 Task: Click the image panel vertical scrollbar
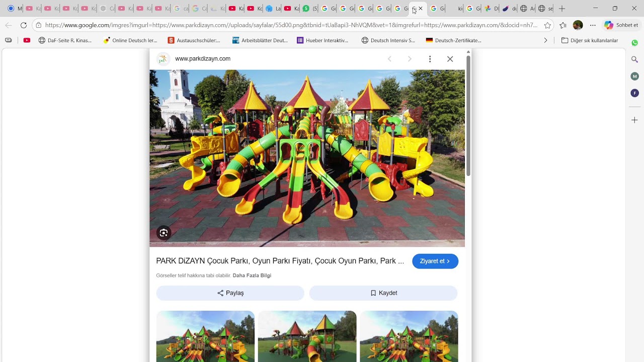[468, 116]
